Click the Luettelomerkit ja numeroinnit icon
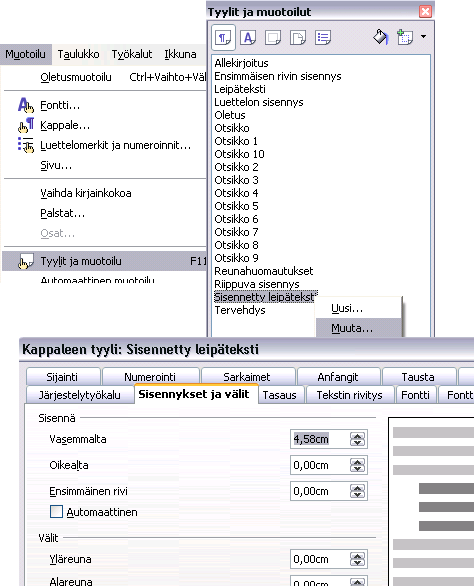 click(x=26, y=145)
